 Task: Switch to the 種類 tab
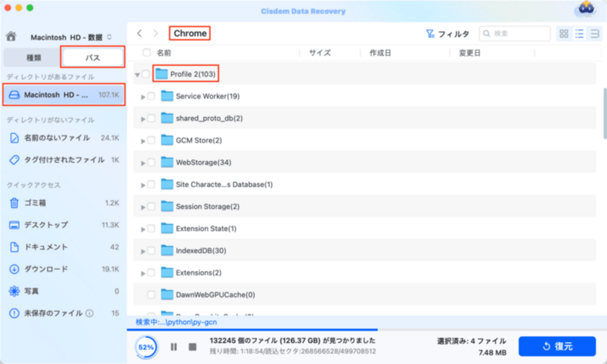pos(34,58)
